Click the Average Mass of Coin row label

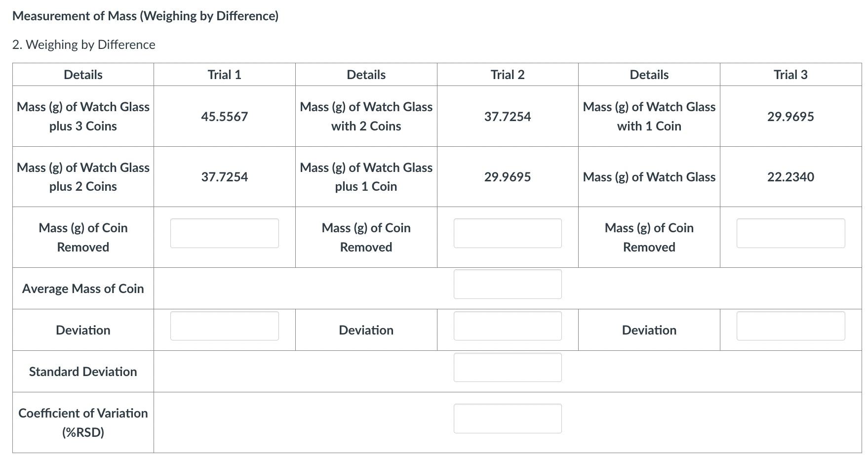[82, 289]
